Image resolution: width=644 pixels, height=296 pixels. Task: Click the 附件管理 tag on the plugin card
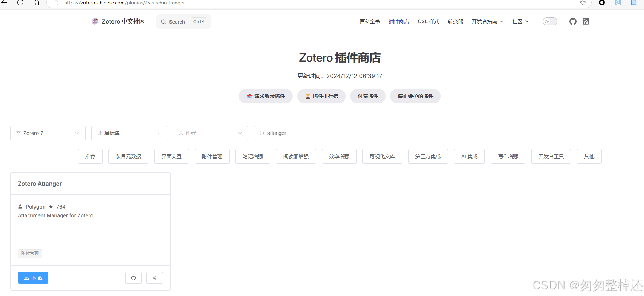pos(30,253)
